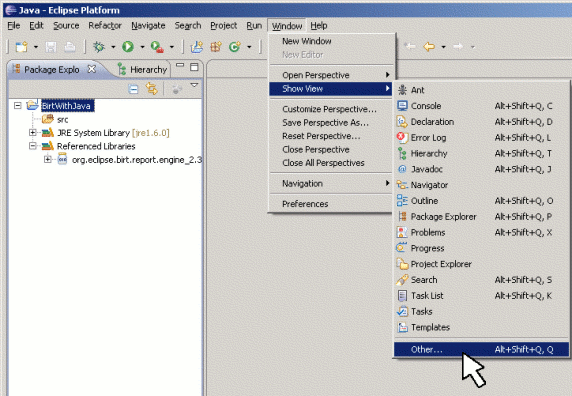The width and height of the screenshot is (572, 396).
Task: Choose Close Perspective entry
Action: click(332, 150)
